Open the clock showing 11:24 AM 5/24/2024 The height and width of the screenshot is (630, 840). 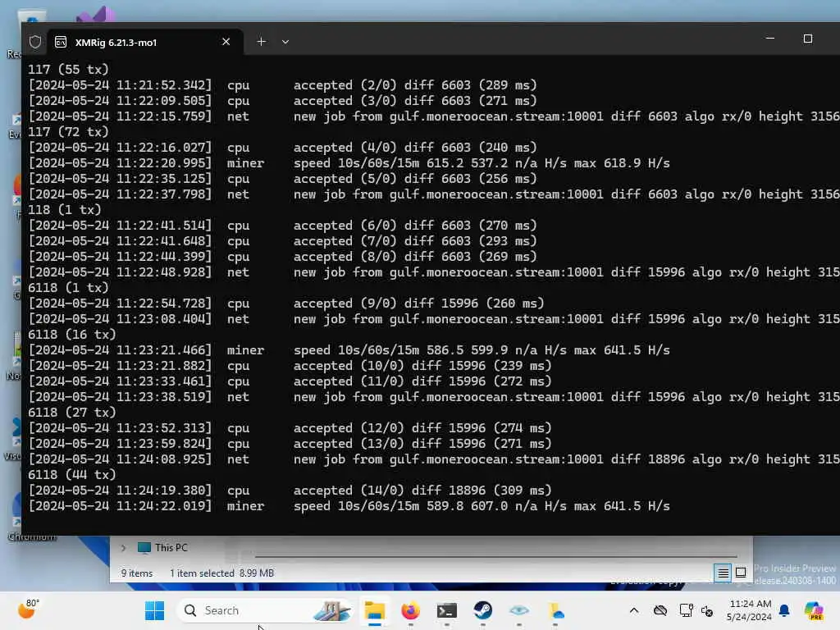pyautogui.click(x=749, y=610)
